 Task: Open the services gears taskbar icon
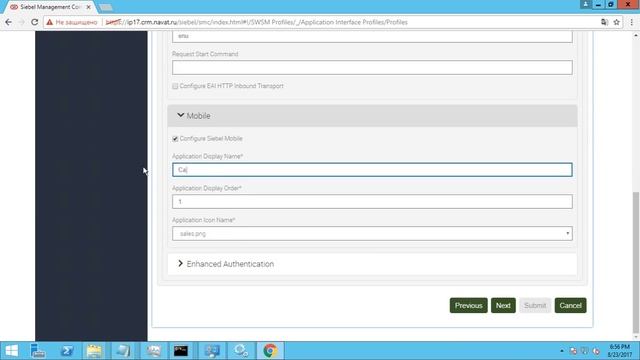click(x=240, y=351)
